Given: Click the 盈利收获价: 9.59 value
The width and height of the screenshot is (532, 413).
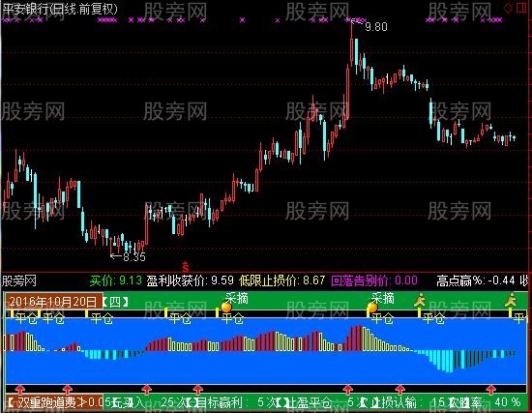Looking at the screenshot, I should point(191,280).
